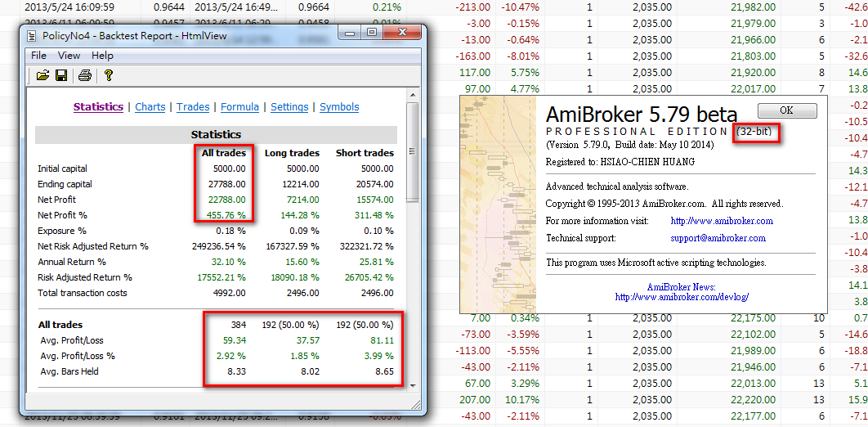
Task: Click the background table cell 5.75%
Action: (524, 72)
